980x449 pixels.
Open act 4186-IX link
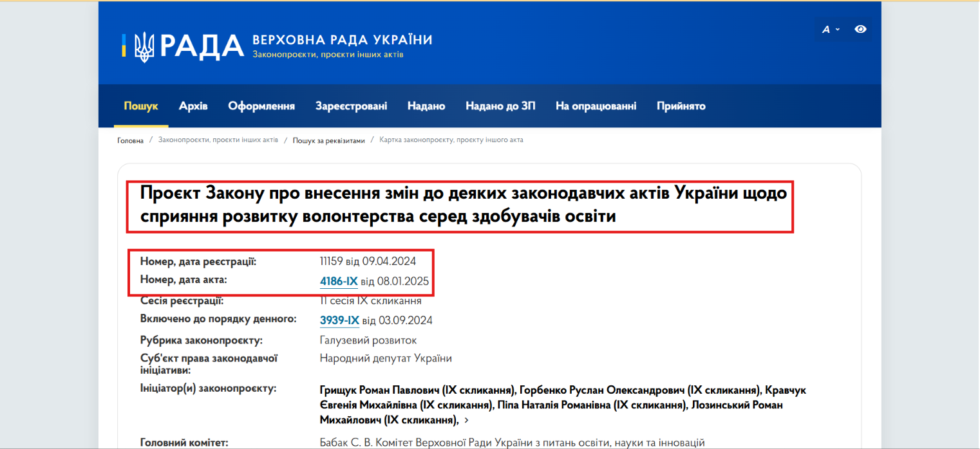(339, 281)
